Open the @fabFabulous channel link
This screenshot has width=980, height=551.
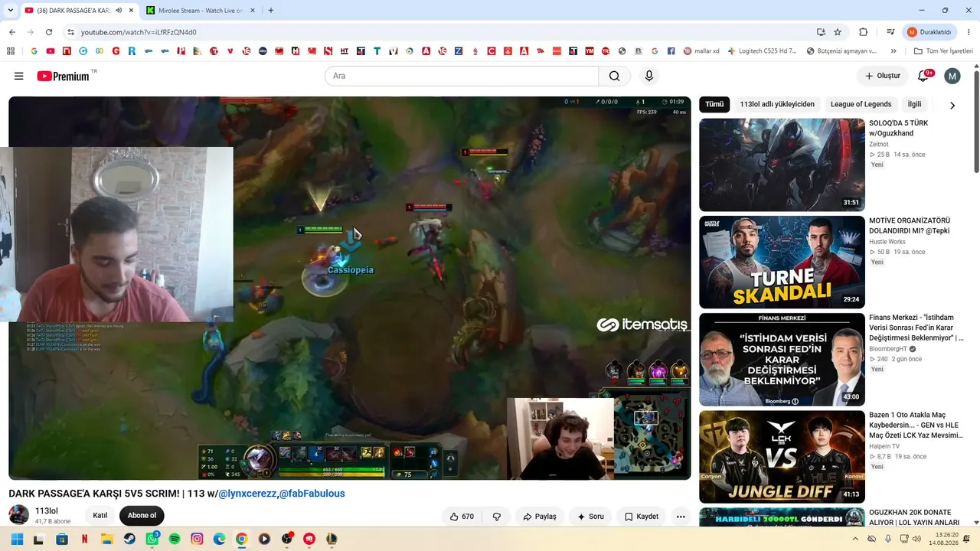pos(312,494)
